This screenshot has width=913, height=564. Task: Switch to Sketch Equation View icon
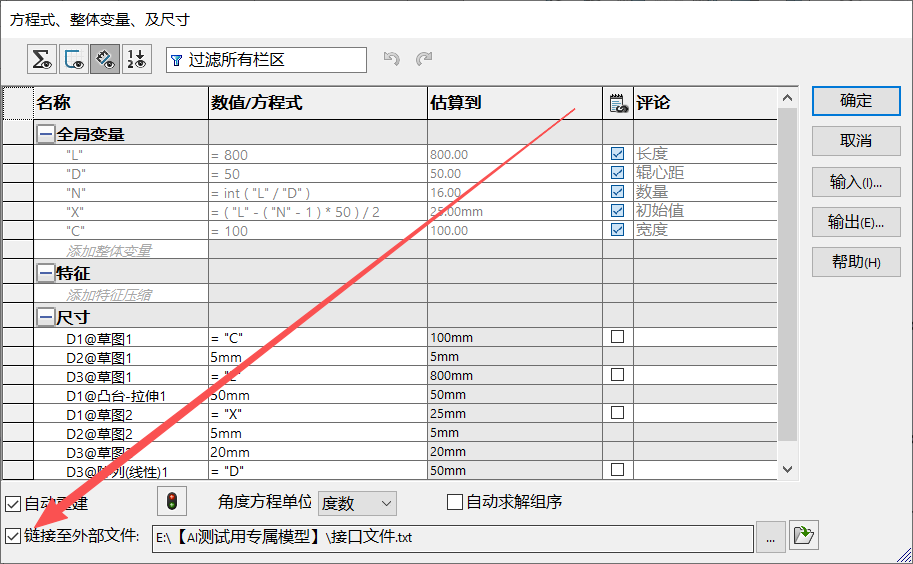tap(73, 59)
